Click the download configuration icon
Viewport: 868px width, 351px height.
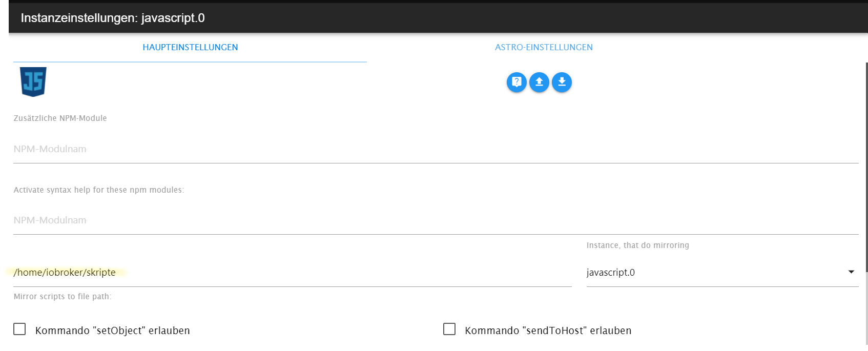coord(562,82)
